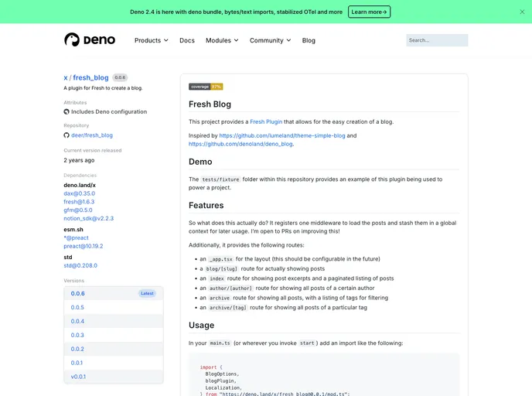This screenshot has width=532, height=396.
Task: Close the Deno 2.4 announcement banner
Action: click(x=522, y=12)
